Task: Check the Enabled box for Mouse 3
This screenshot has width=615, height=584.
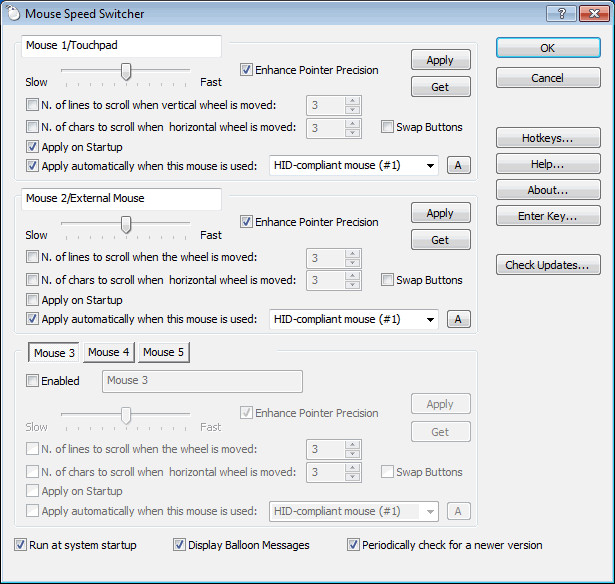Action: 32,380
